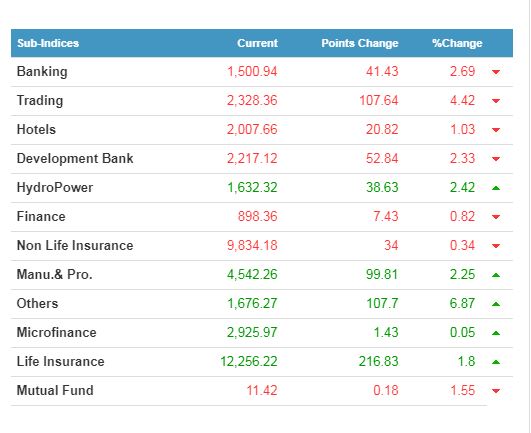Sort by the Current column header
This screenshot has width=531, height=433.
point(257,43)
